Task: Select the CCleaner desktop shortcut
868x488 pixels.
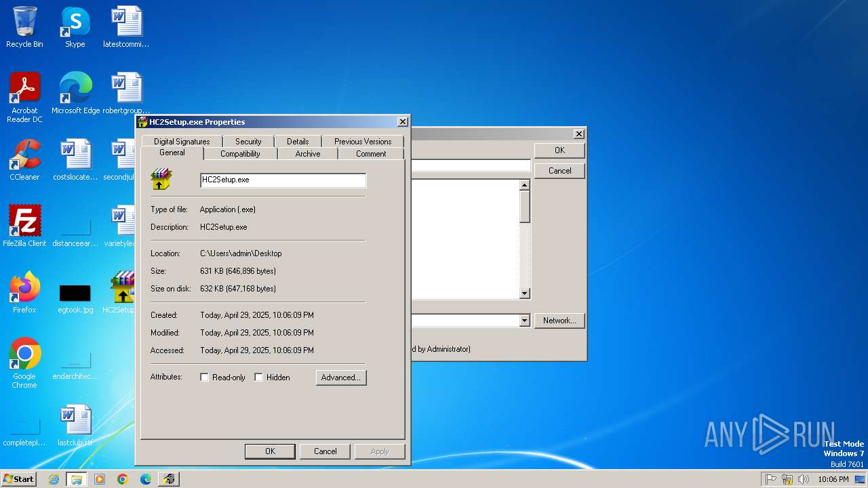Action: pyautogui.click(x=24, y=159)
